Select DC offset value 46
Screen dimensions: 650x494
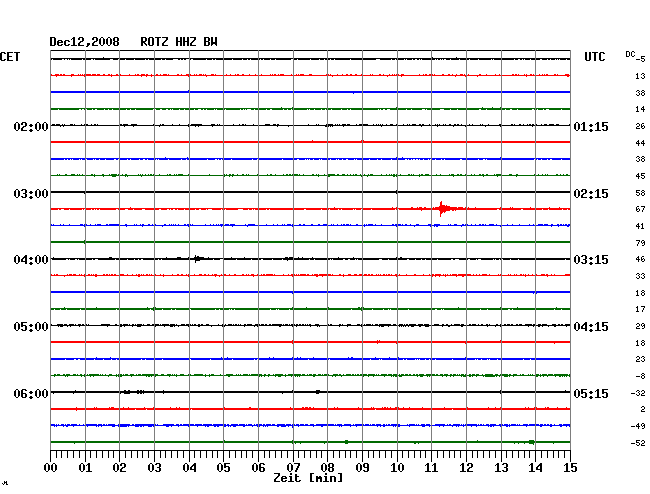[x=640, y=259]
